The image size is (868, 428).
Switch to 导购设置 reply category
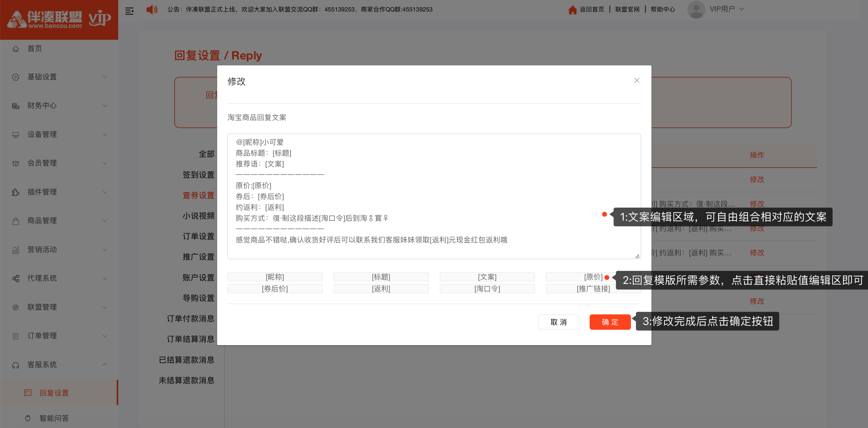point(198,298)
